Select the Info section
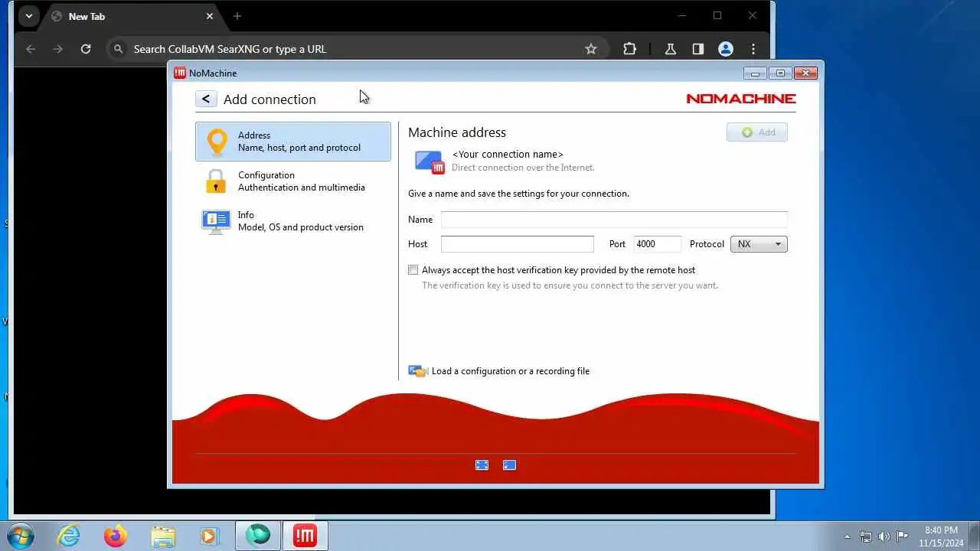This screenshot has height=551, width=980. (x=293, y=221)
